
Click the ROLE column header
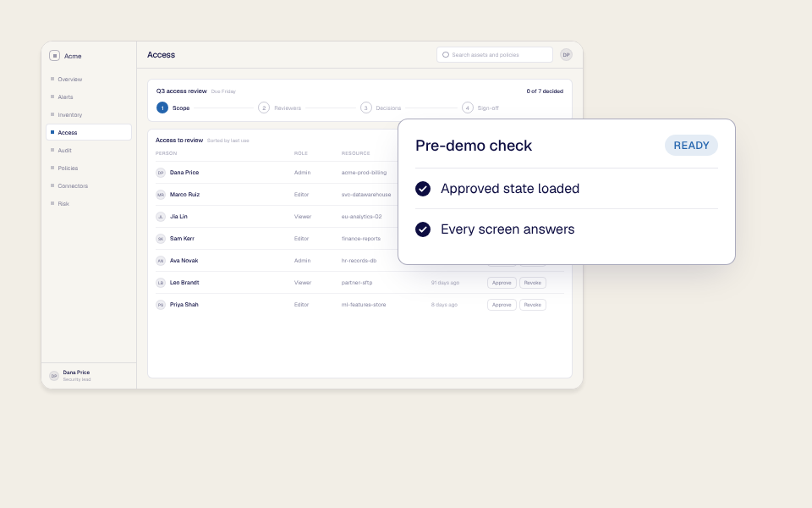pos(301,153)
